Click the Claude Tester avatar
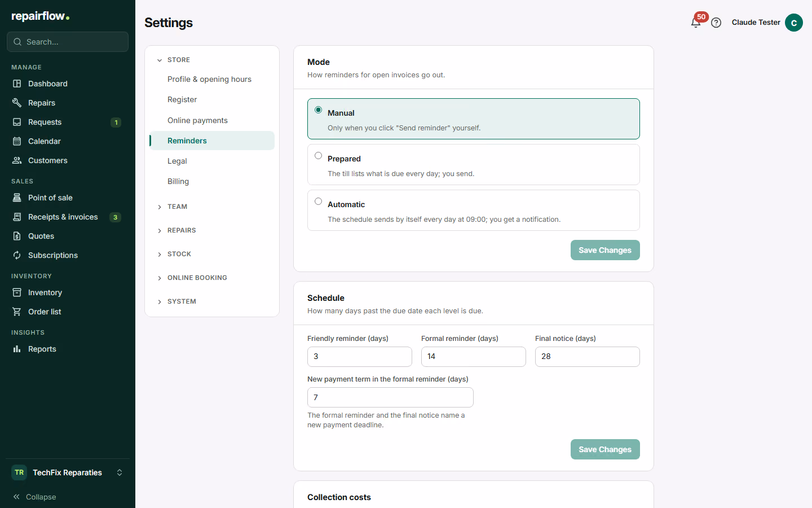The image size is (812, 508). [794, 23]
